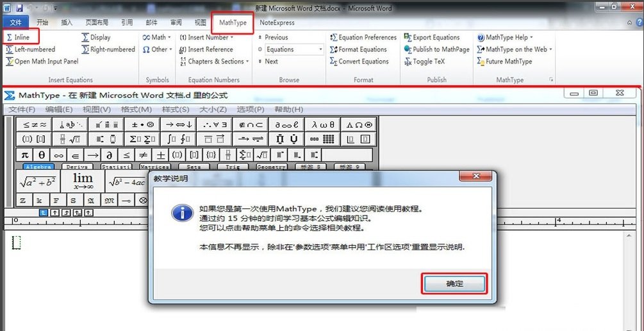The image size is (644, 331).
Task: Insert pi symbol from small bar
Action: click(24, 155)
